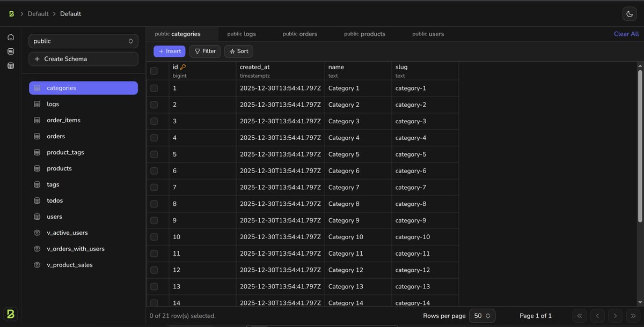
Task: Open the table editor icon in left rail
Action: (x=11, y=65)
